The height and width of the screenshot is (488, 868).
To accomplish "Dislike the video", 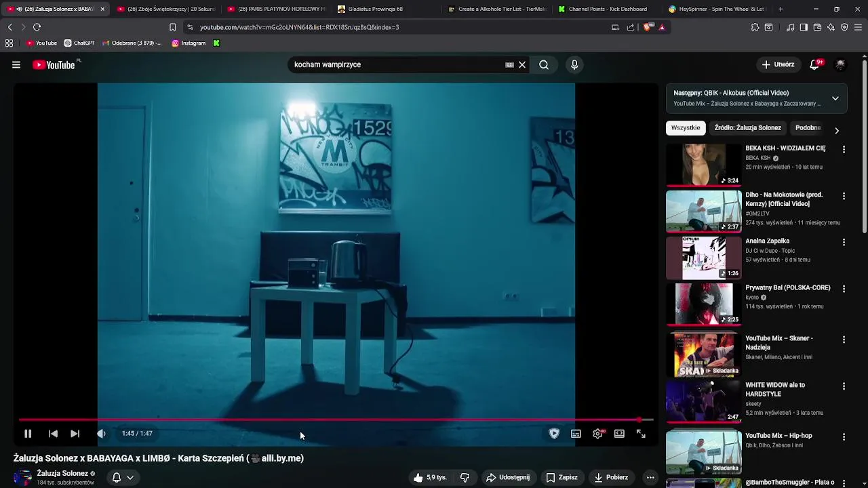I will pos(465,478).
